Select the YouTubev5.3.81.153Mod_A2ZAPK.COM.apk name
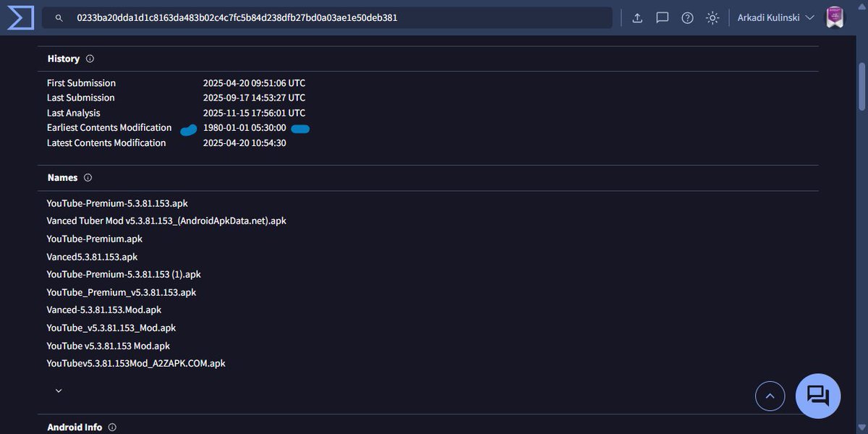This screenshot has width=868, height=434. [136, 363]
